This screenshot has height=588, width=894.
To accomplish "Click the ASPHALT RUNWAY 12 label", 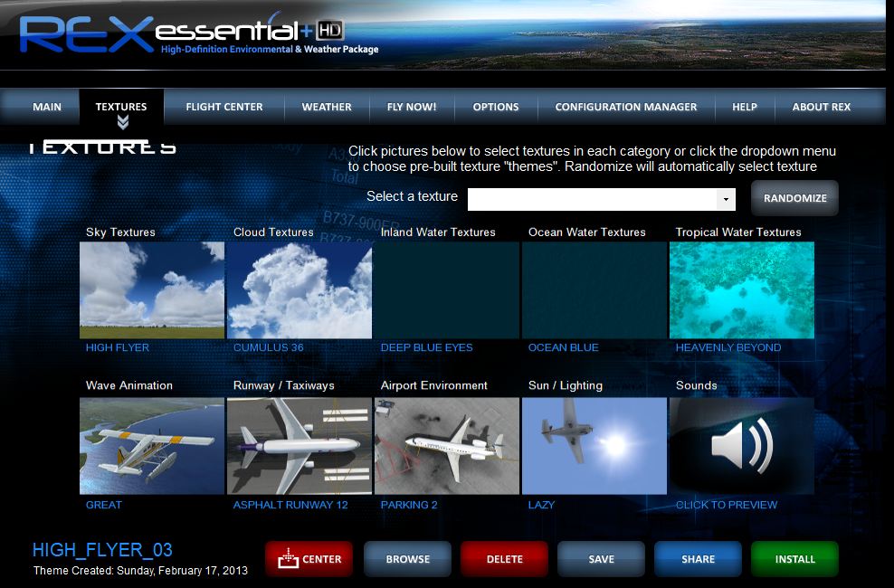I will click(290, 505).
